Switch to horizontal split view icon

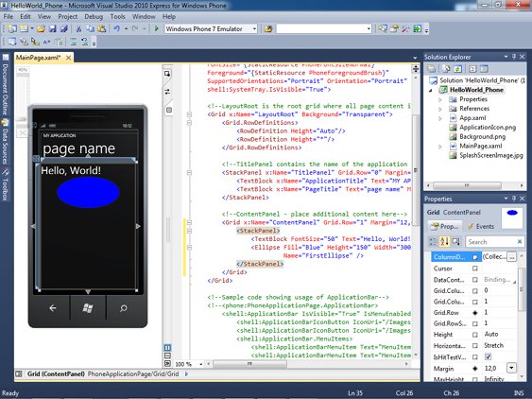167,356
